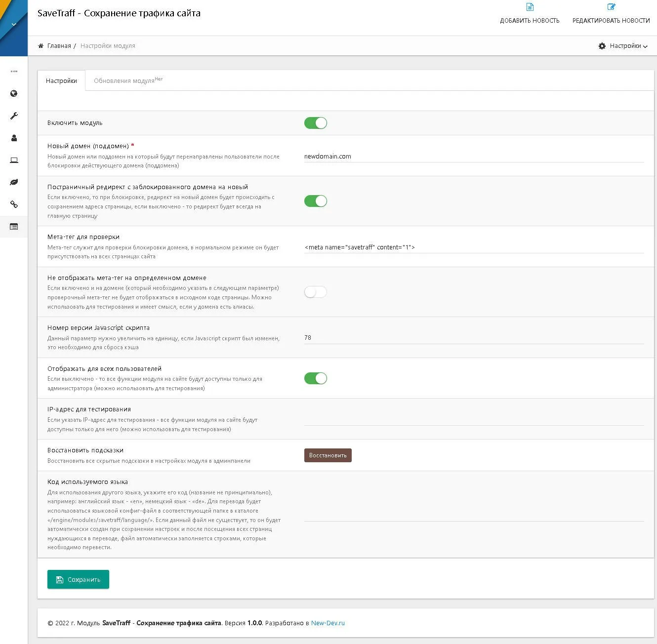Click the add news document icon
This screenshot has width=657, height=644.
click(530, 7)
